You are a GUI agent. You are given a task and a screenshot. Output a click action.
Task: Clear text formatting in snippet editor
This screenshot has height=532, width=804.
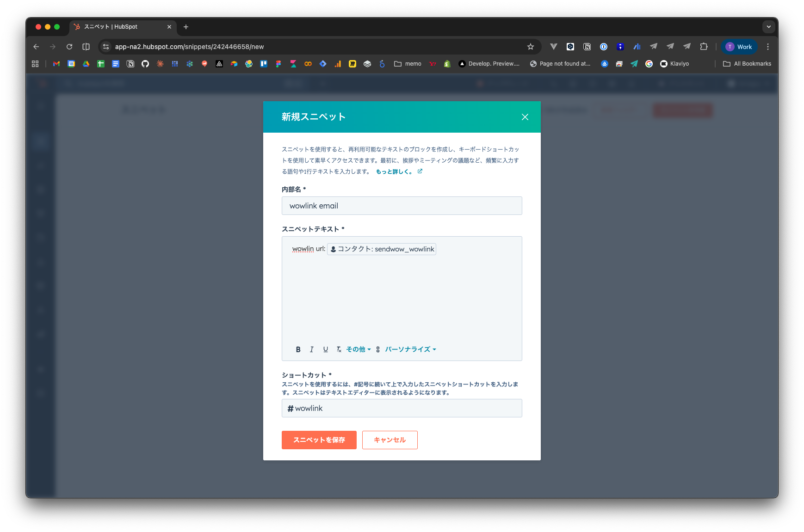pyautogui.click(x=339, y=349)
